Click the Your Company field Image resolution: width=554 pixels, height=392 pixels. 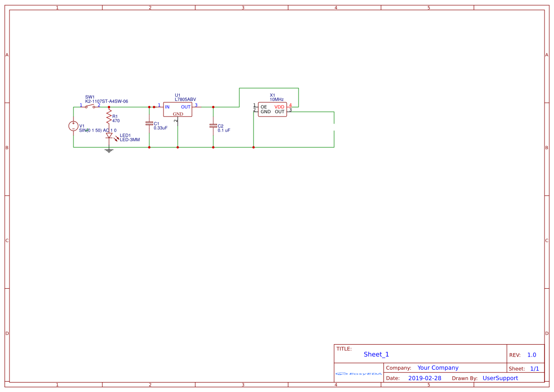click(438, 368)
